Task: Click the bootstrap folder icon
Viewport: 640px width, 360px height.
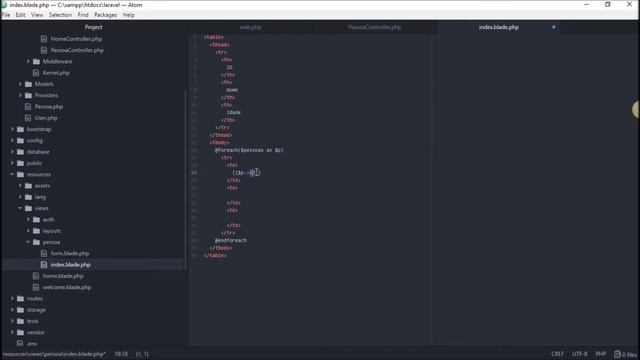Action: pos(20,129)
